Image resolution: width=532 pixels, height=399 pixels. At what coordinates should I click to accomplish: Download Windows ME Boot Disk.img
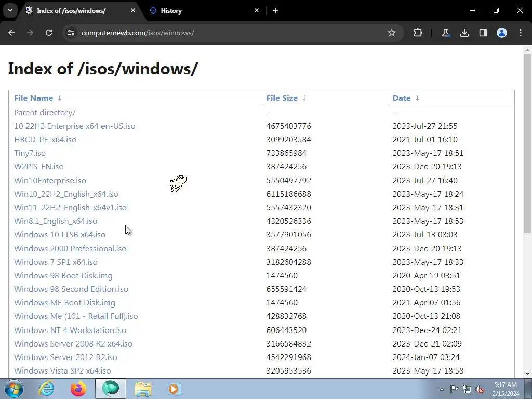tap(64, 303)
